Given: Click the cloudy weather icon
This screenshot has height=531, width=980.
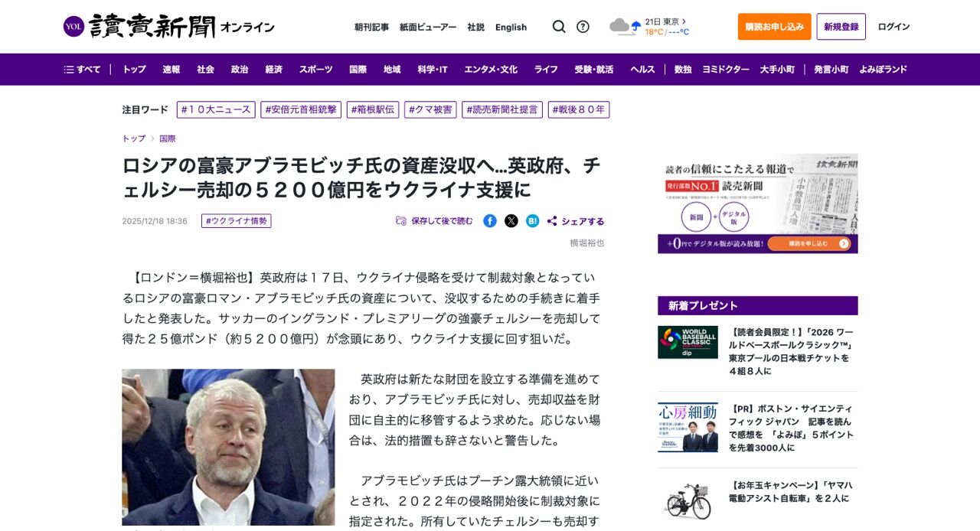Looking at the screenshot, I should [625, 27].
